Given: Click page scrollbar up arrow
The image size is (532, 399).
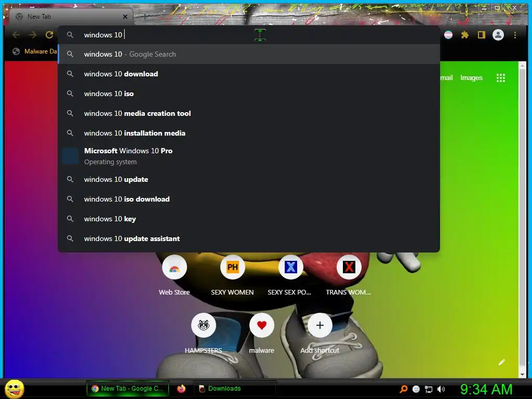Looking at the screenshot, I should pos(522,65).
